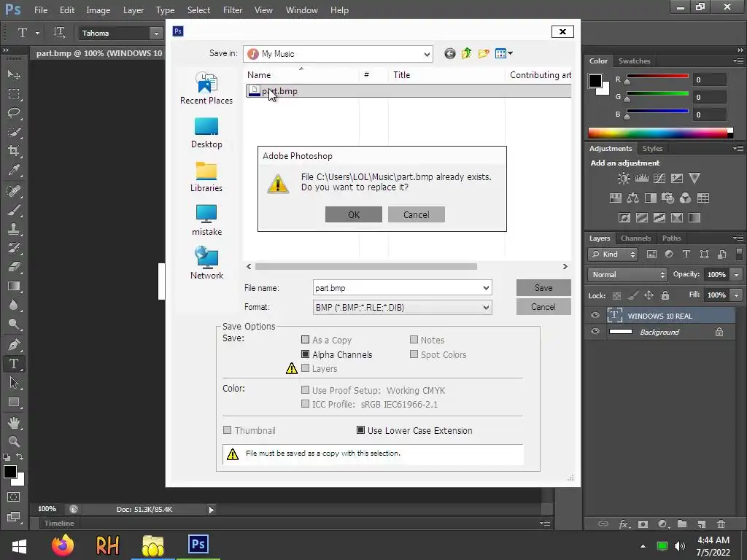Open the Format dropdown
747x560 pixels.
[x=486, y=308]
